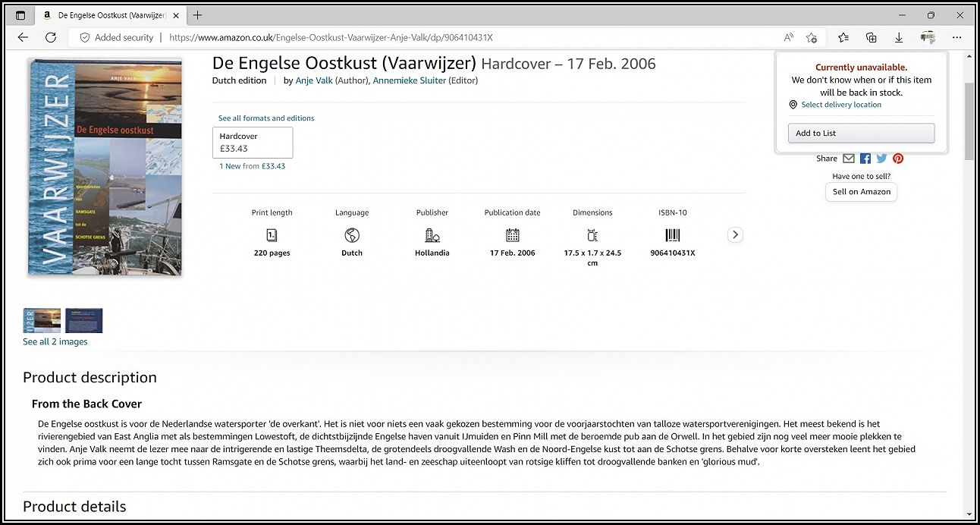The width and height of the screenshot is (980, 525).
Task: Open a new browser tab
Action: tap(197, 15)
